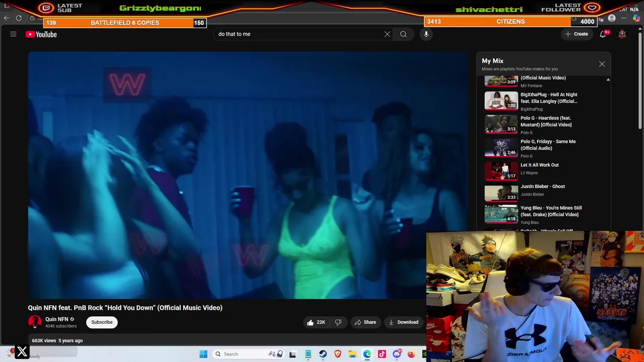Open 'BigXthaPlug - Hell At Night' title
The width and height of the screenshot is (644, 362).
[x=549, y=98]
